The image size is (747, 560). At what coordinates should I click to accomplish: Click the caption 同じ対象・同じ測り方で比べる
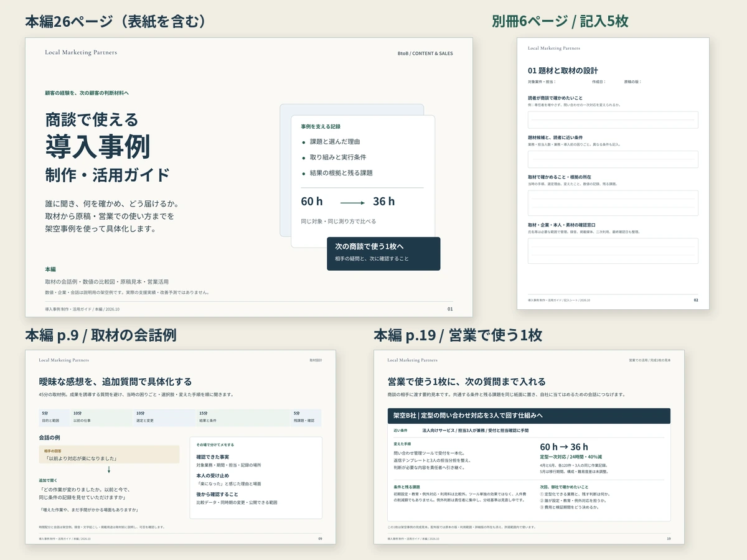(338, 221)
